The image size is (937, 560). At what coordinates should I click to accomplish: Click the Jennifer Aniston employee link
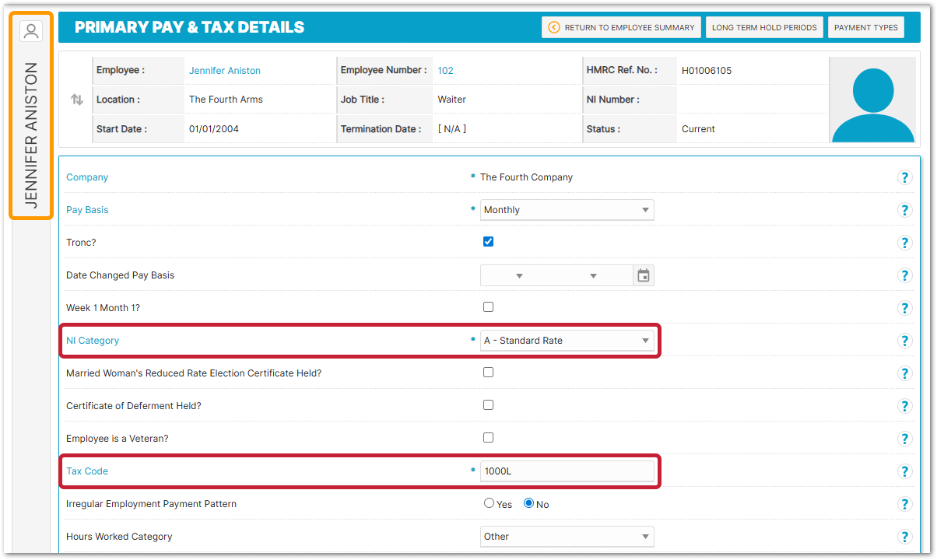(225, 71)
